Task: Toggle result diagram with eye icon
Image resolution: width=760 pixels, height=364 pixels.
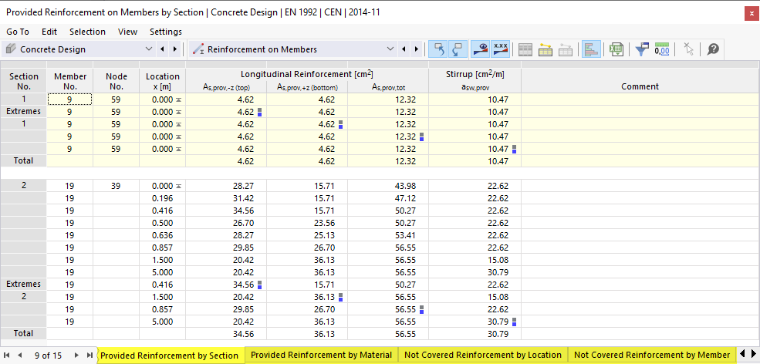Action: 481,49
